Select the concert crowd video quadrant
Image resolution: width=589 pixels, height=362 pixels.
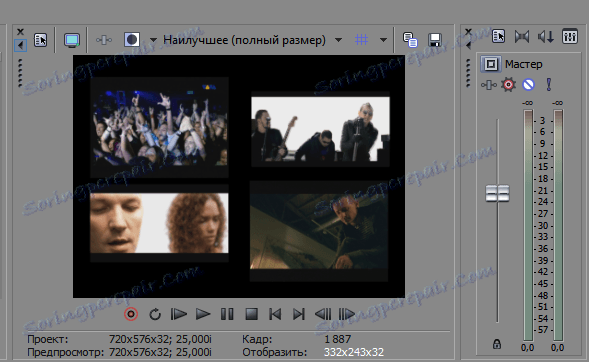coord(159,127)
